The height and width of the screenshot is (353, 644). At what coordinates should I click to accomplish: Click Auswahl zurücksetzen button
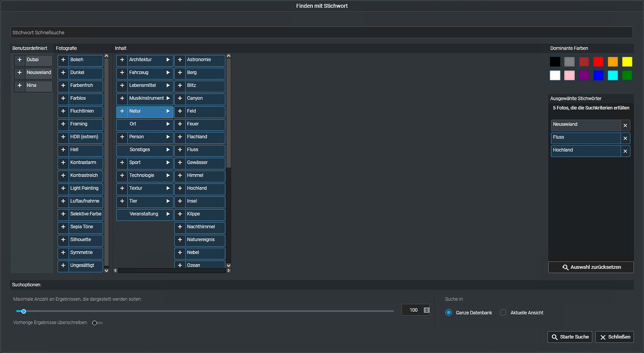coord(591,267)
